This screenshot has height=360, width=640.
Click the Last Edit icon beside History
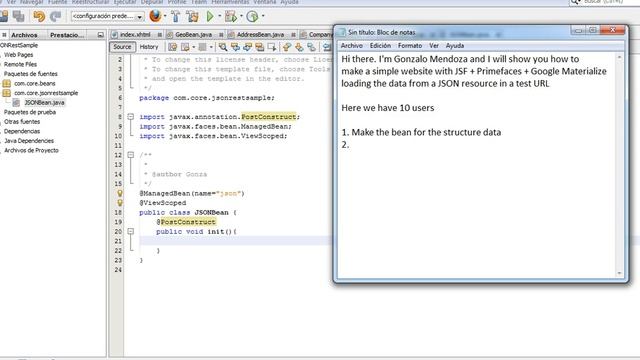click(x=173, y=47)
